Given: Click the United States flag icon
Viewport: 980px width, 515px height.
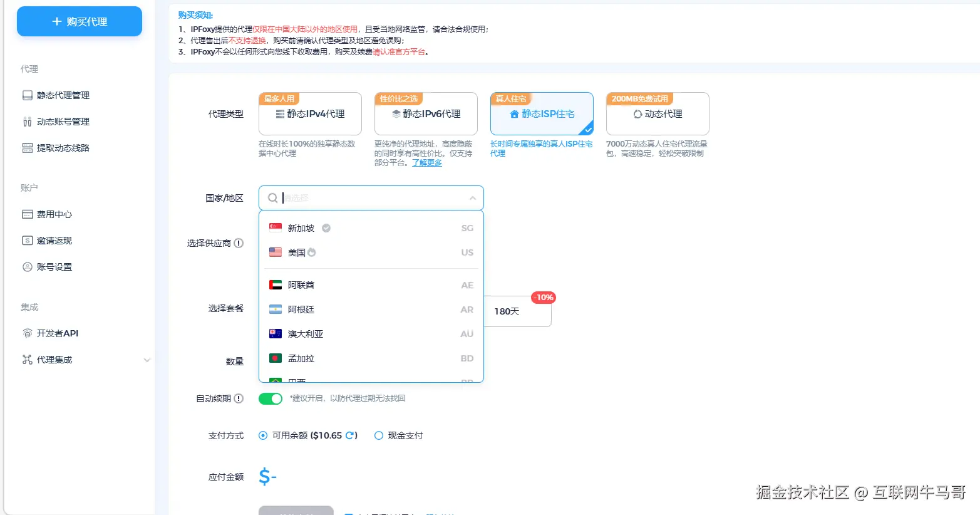Looking at the screenshot, I should tap(276, 252).
